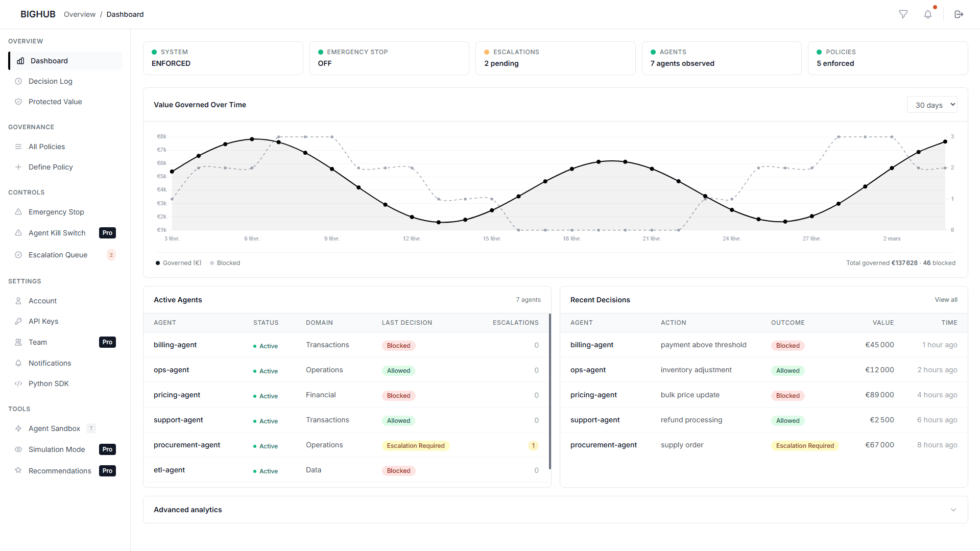The width and height of the screenshot is (980, 551).
Task: Open the filter icon in the top bar
Action: (x=903, y=14)
